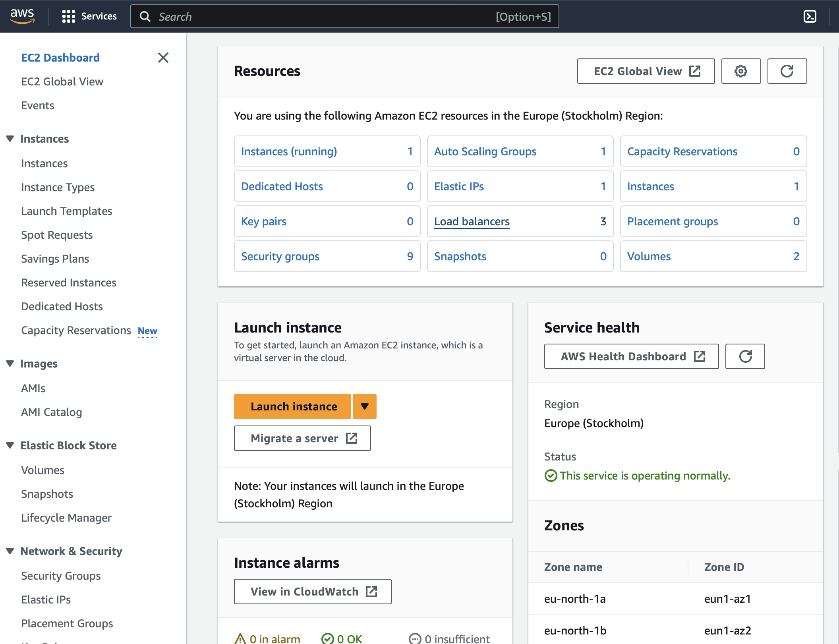Open Instance Types in sidebar

pos(58,187)
